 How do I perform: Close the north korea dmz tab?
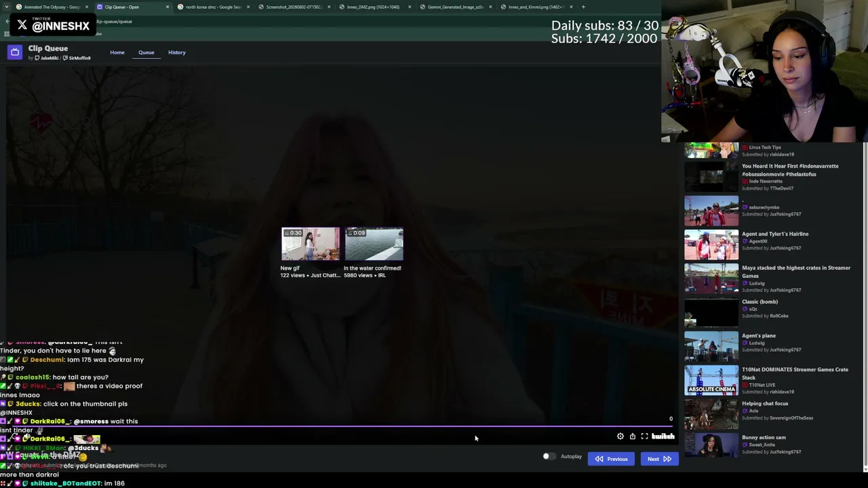click(x=248, y=7)
